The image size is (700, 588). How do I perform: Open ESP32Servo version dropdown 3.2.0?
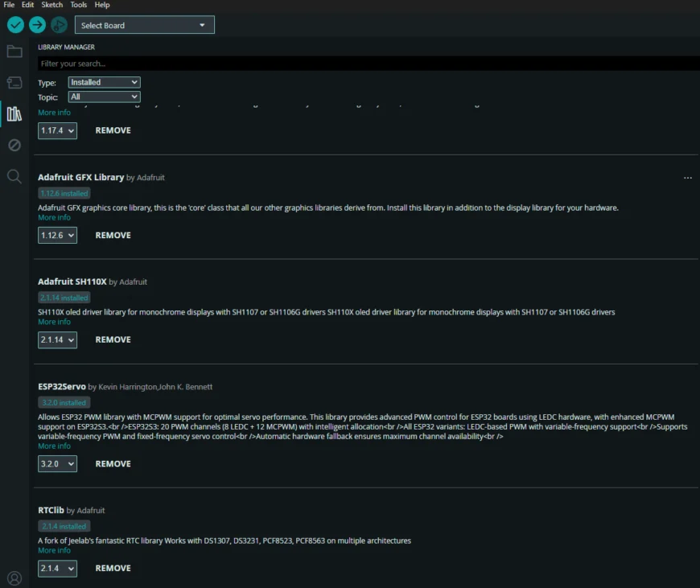click(x=58, y=464)
